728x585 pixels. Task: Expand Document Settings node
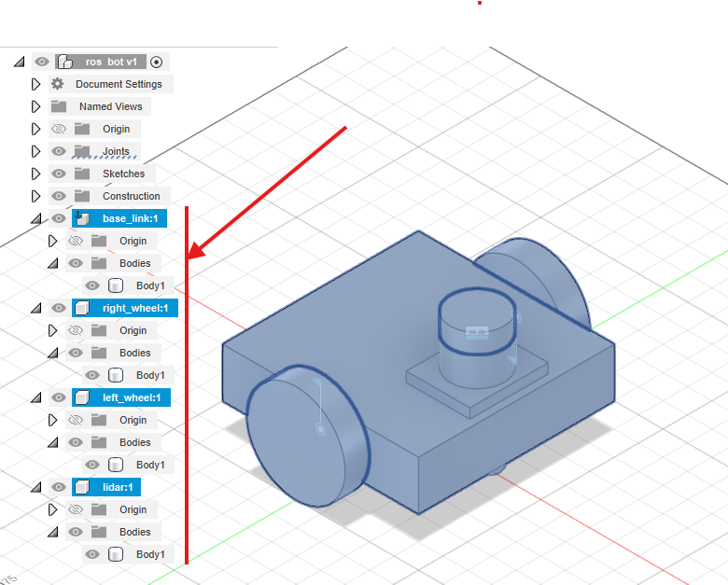pyautogui.click(x=35, y=84)
